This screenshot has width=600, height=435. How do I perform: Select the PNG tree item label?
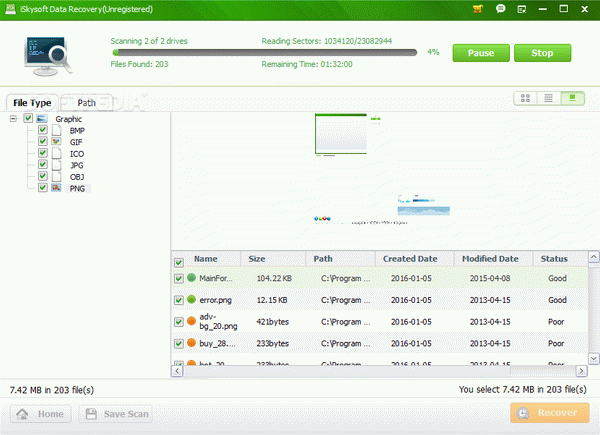(x=77, y=188)
